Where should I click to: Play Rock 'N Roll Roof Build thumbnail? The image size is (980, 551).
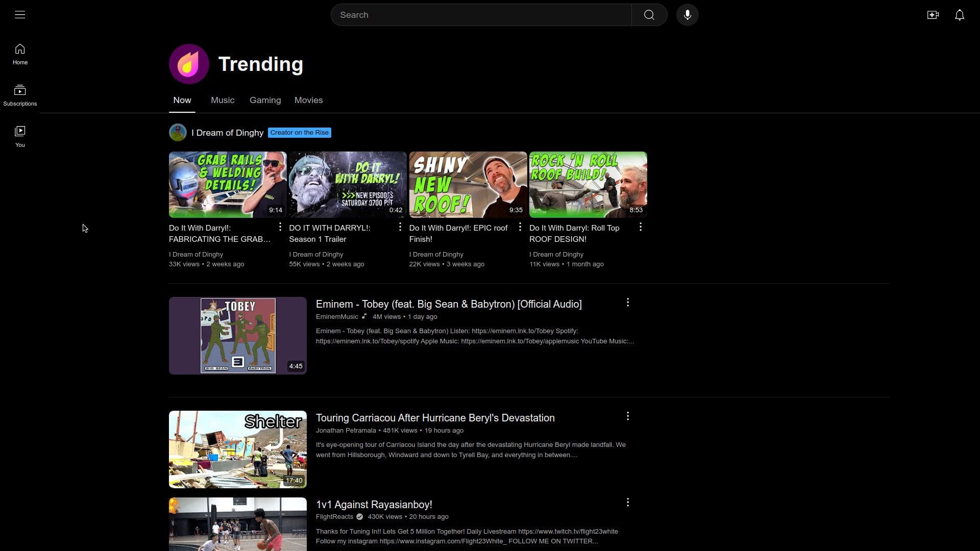click(x=588, y=185)
